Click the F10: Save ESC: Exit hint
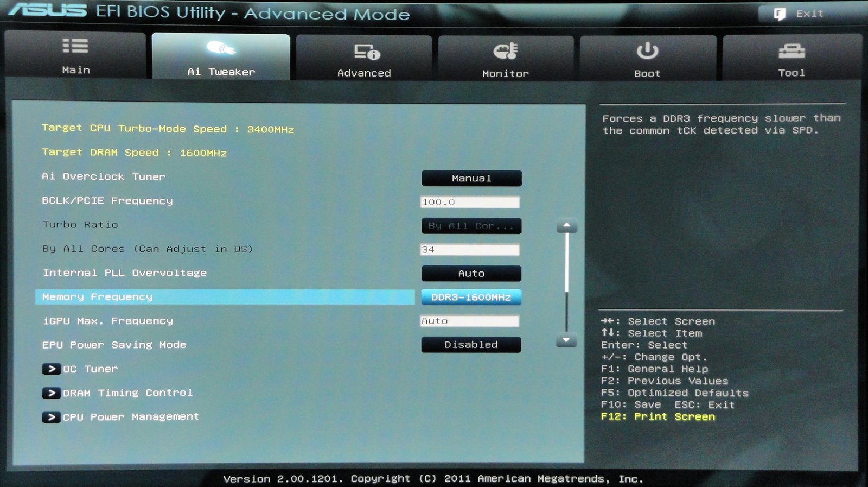The image size is (868, 487). click(x=668, y=405)
